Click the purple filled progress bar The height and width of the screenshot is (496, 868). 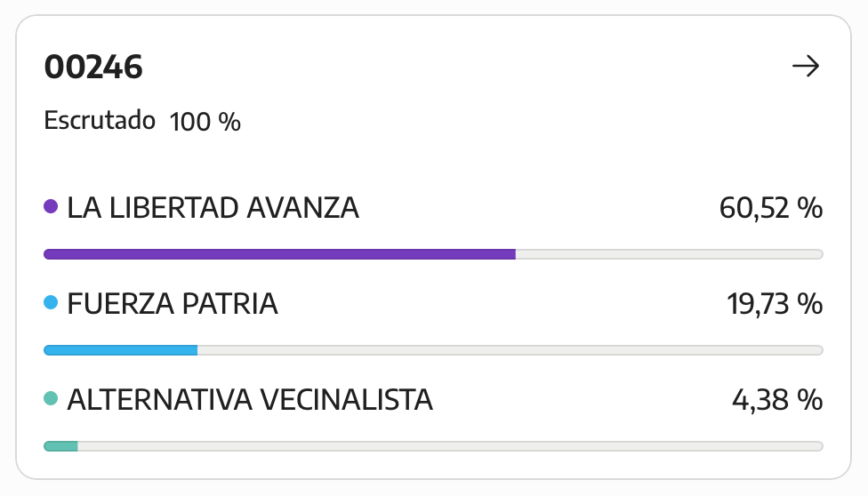[279, 254]
